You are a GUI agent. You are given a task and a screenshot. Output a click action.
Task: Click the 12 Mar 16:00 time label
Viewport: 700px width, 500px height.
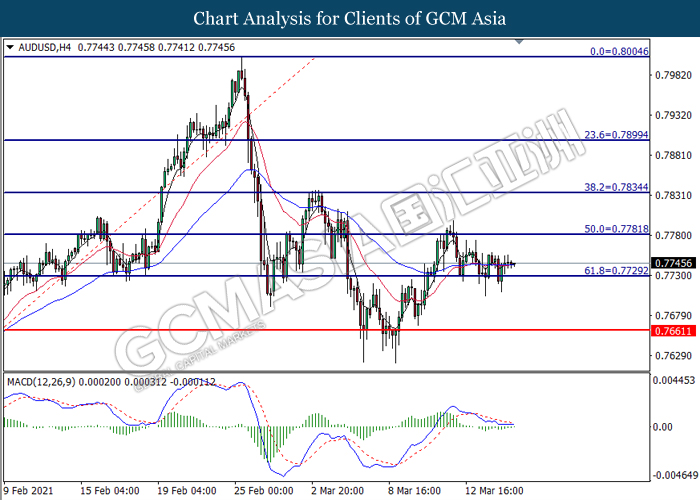click(495, 491)
